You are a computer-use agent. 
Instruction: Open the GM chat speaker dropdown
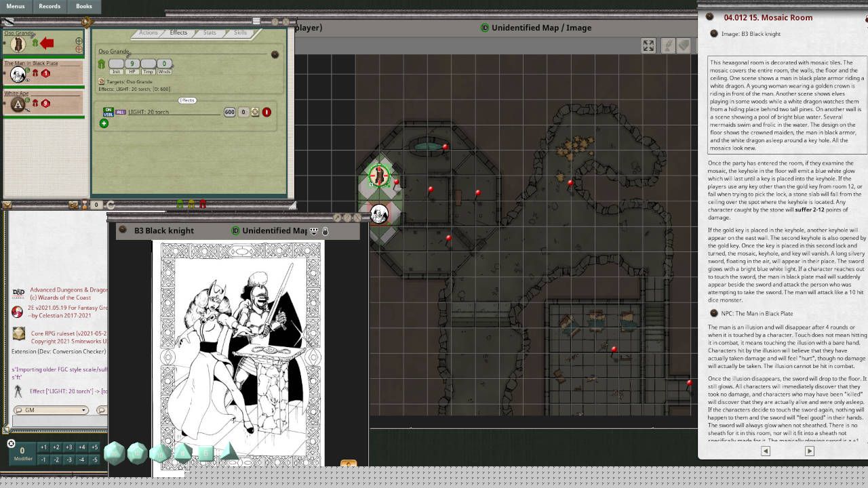coord(52,410)
